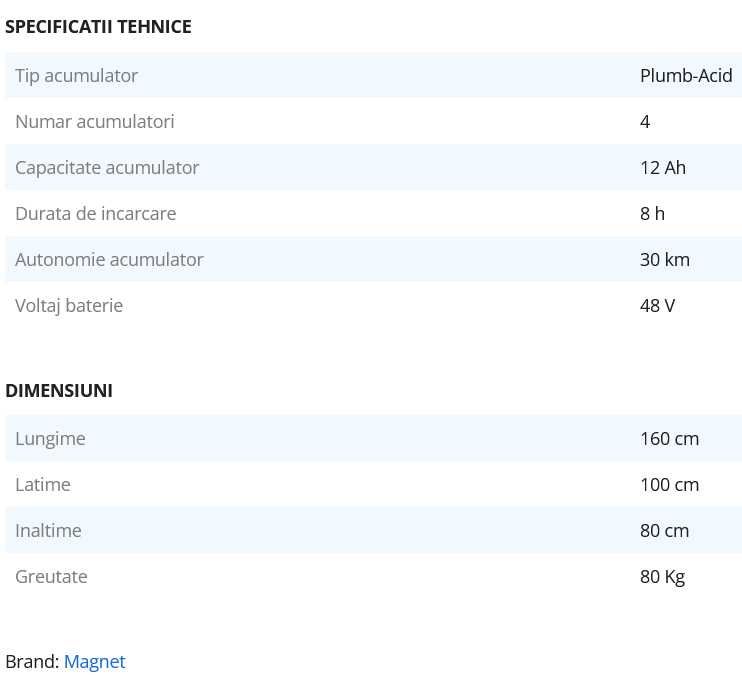
Task: Select the 100 cm width value
Action: click(x=669, y=485)
